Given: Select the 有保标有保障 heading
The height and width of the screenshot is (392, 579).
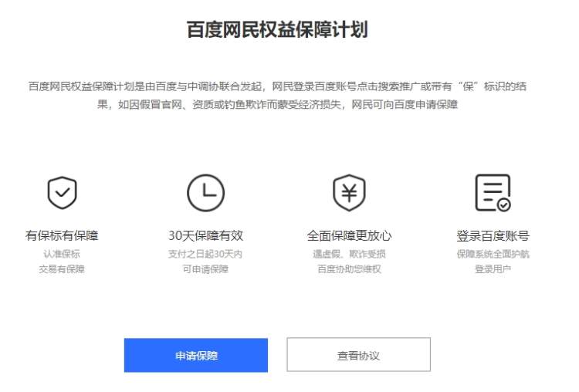Looking at the screenshot, I should [62, 235].
